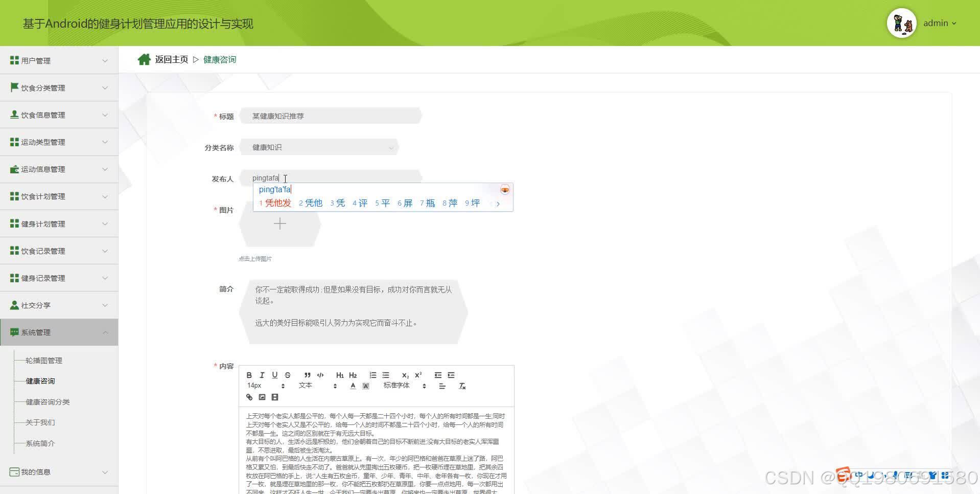Apply italic formatting in the editor toolbar
The image size is (980, 494).
(x=262, y=375)
